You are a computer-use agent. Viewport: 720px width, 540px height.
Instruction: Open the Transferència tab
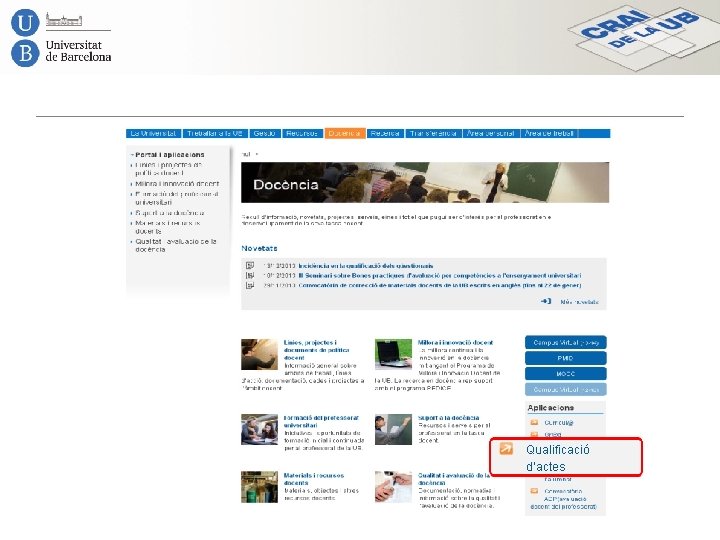(x=433, y=133)
